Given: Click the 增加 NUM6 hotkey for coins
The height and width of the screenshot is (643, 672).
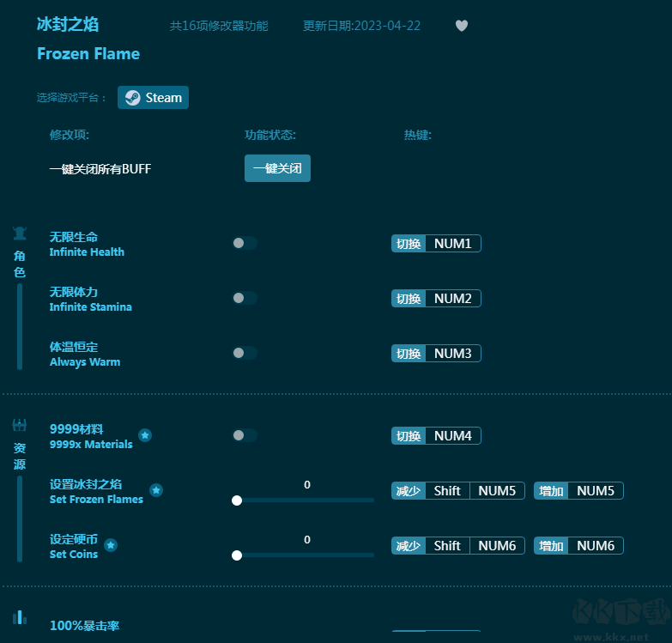Looking at the screenshot, I should 578,546.
